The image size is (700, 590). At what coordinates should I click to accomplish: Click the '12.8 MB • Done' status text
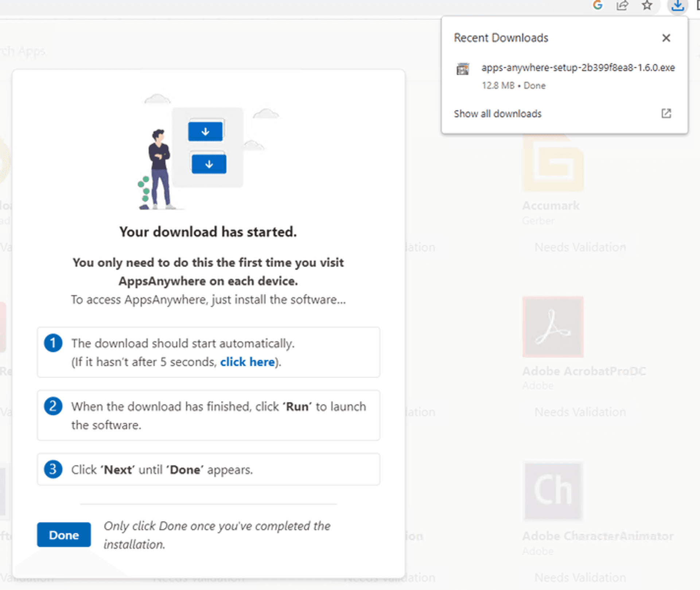click(x=514, y=86)
